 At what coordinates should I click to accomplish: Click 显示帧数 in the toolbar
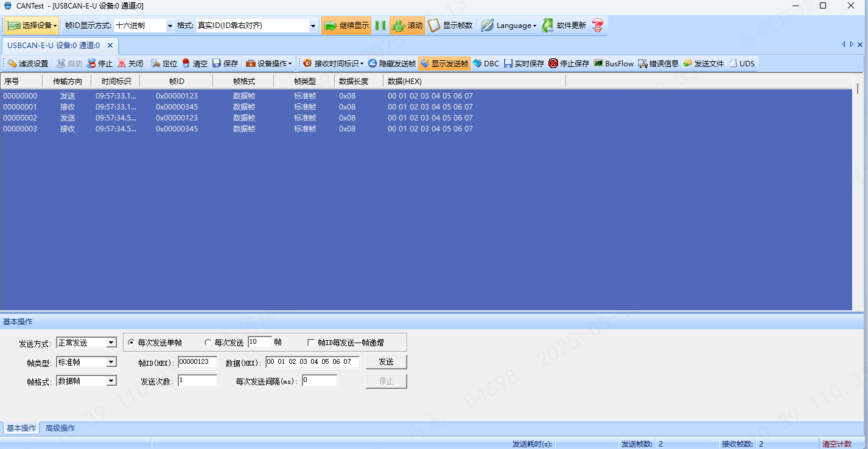pos(450,26)
